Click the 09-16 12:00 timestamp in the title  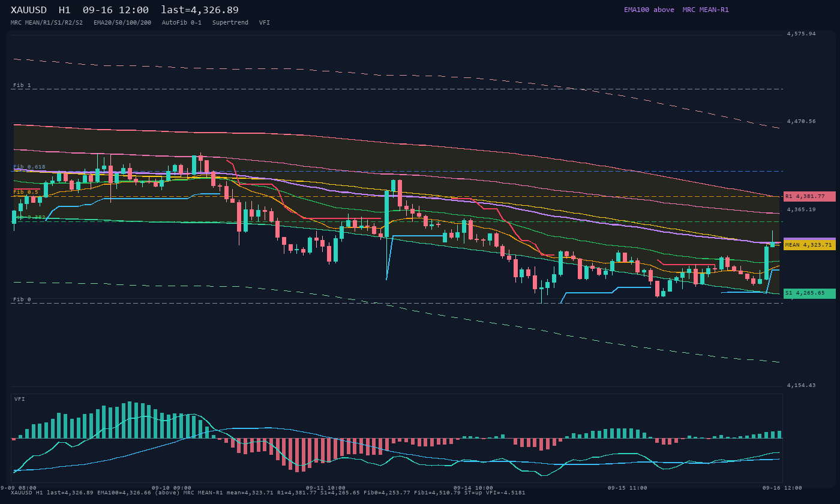tap(116, 10)
